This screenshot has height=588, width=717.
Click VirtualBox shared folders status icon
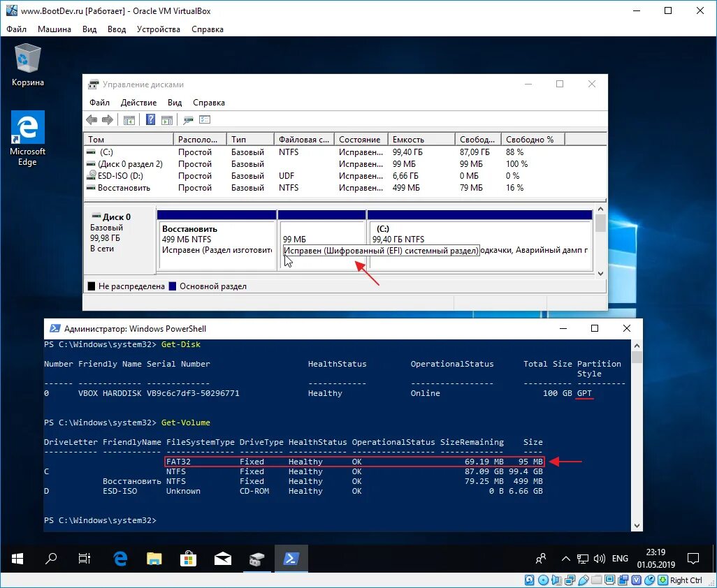596,580
